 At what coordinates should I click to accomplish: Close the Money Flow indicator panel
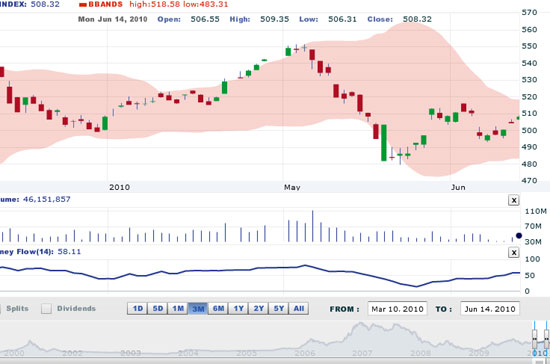pos(514,252)
